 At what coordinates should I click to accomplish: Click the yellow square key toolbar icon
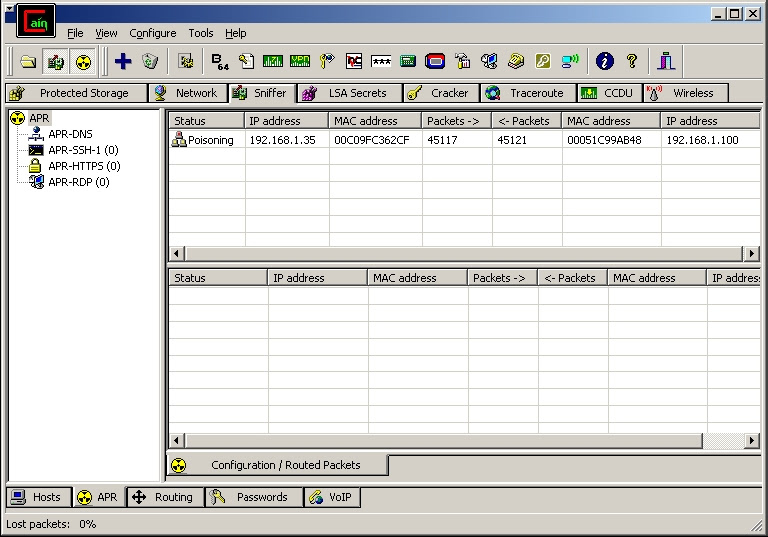point(543,61)
